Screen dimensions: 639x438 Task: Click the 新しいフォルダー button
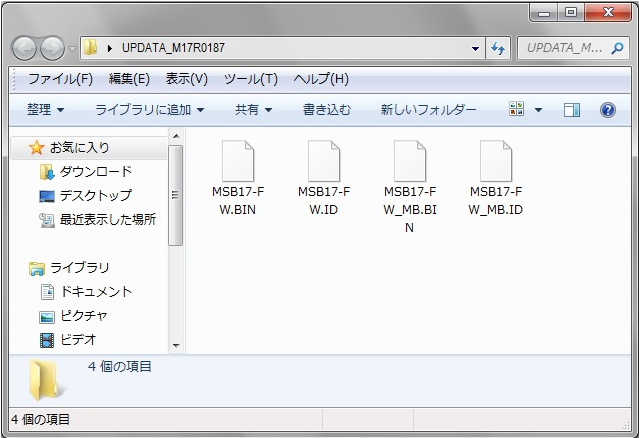point(428,110)
